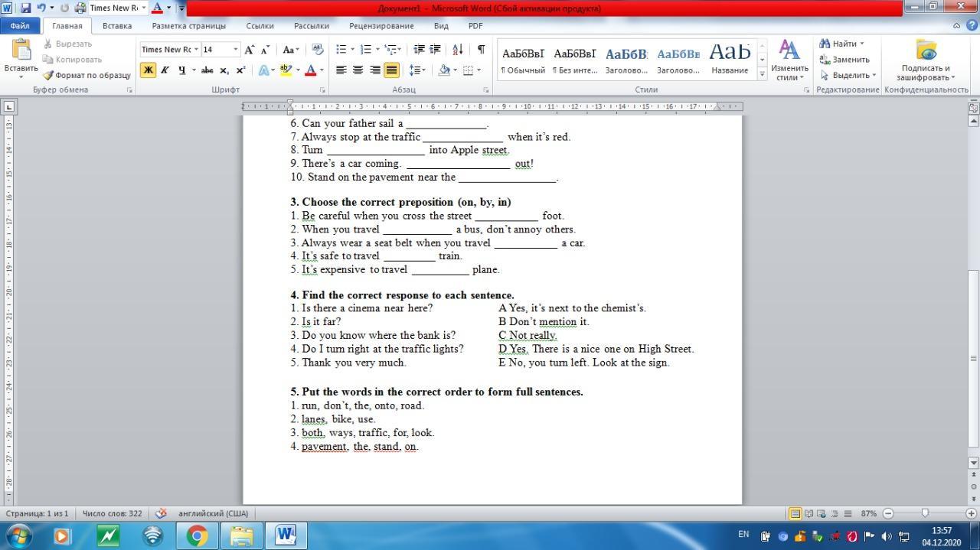
Task: Click the show paragraph marks (¶) icon
Action: [x=481, y=50]
